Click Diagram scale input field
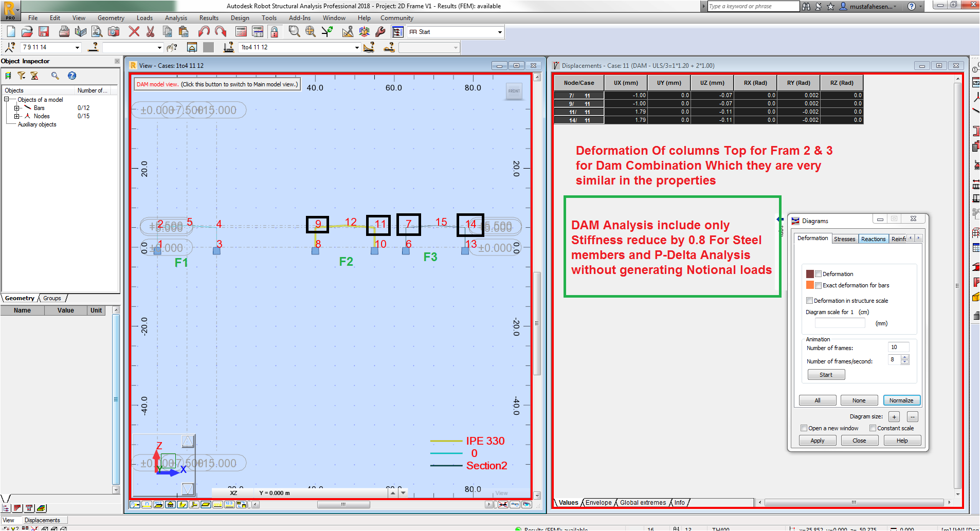 point(840,323)
